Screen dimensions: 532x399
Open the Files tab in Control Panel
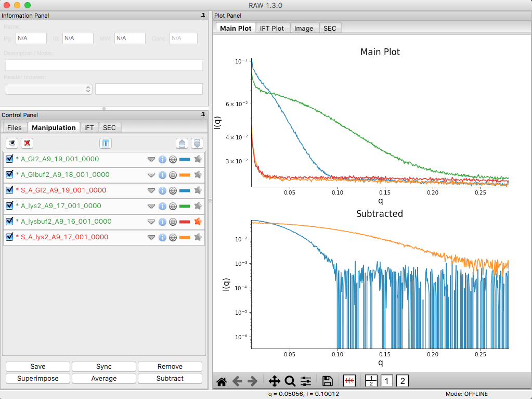coord(15,127)
